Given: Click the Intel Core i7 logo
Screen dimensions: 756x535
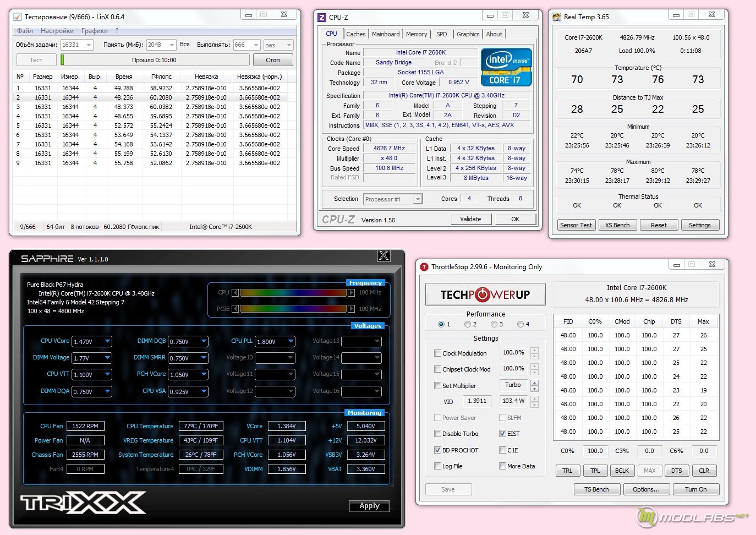Looking at the screenshot, I should (506, 67).
